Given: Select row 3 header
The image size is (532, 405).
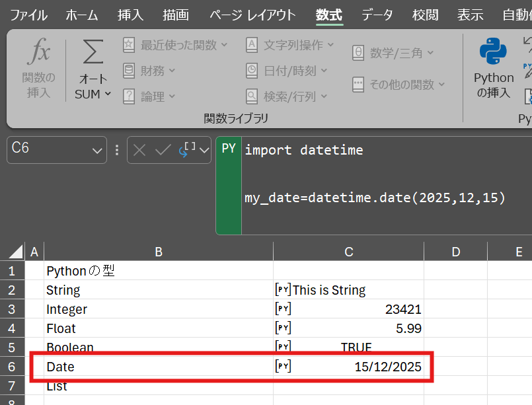Looking at the screenshot, I should 12,309.
